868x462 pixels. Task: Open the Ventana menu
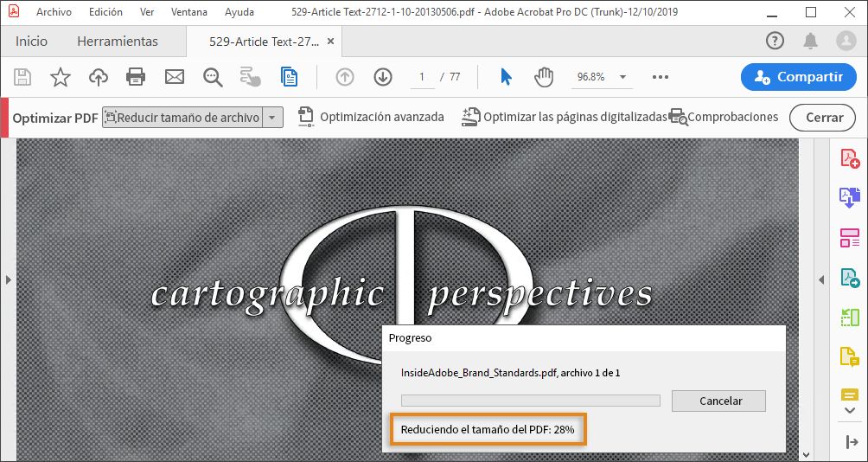click(x=189, y=11)
